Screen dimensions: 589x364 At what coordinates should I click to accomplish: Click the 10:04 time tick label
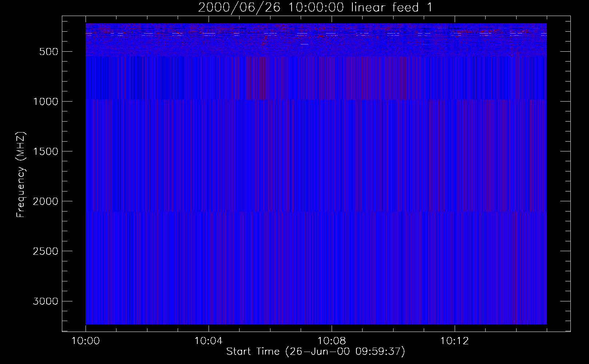point(209,341)
